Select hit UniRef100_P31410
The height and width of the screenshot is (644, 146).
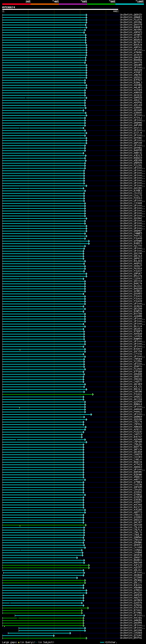click(x=131, y=299)
